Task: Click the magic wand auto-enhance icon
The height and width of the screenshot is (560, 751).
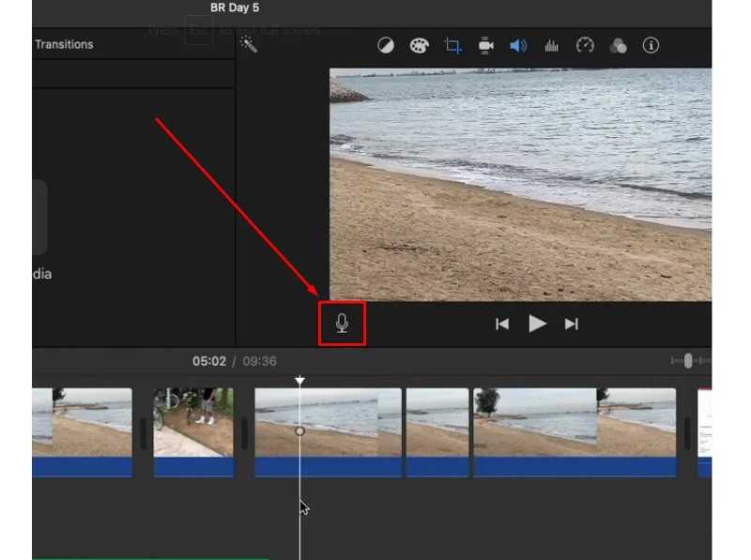Action: (x=249, y=44)
